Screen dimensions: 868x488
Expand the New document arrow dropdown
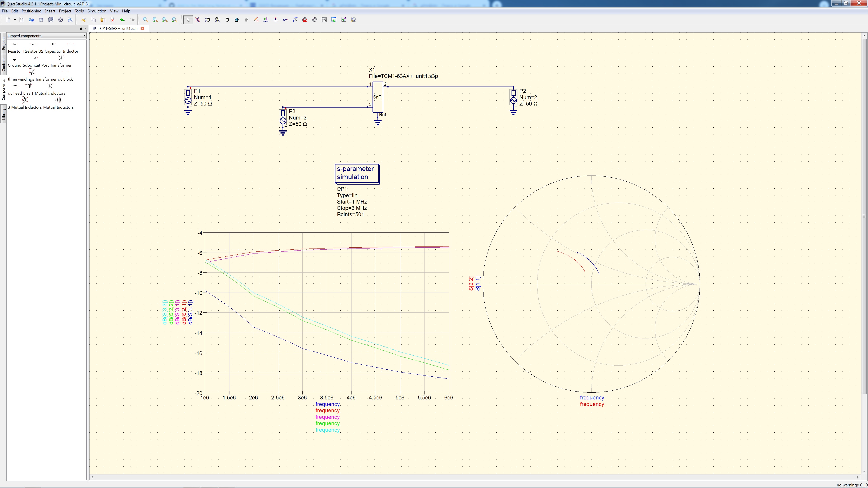tap(15, 20)
